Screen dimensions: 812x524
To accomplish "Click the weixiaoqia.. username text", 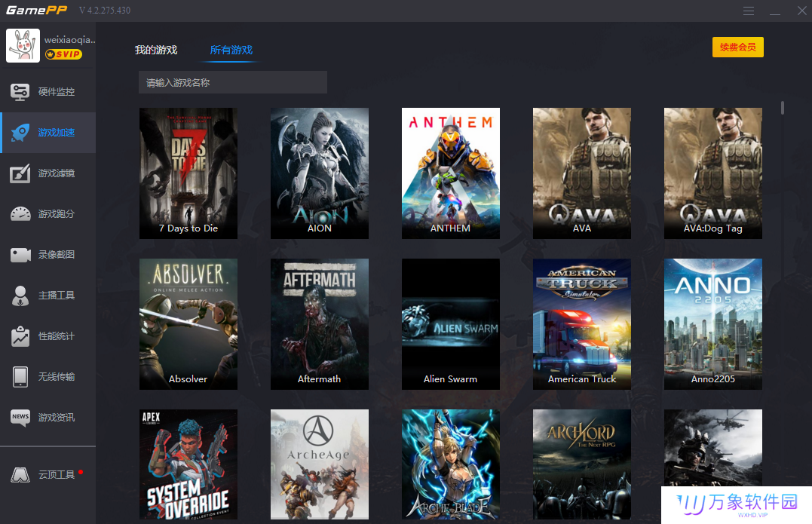I will point(70,39).
